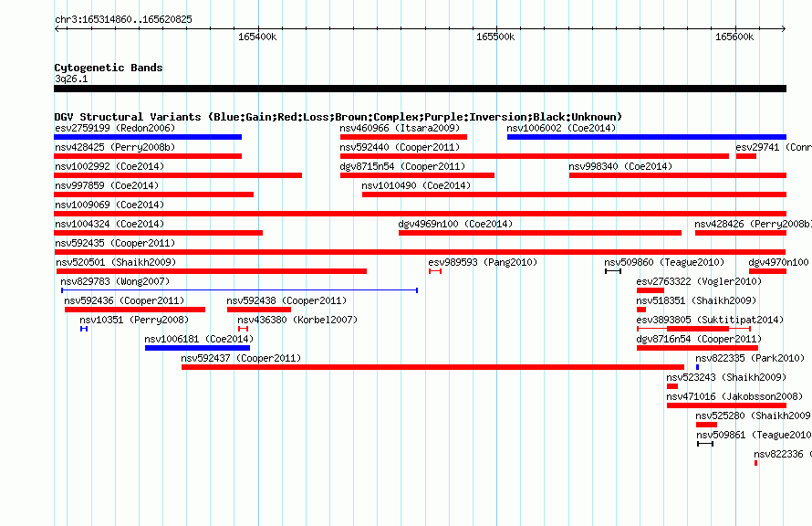The width and height of the screenshot is (812, 526).
Task: Click the thin blue line under nsv829783
Action: tap(239, 290)
